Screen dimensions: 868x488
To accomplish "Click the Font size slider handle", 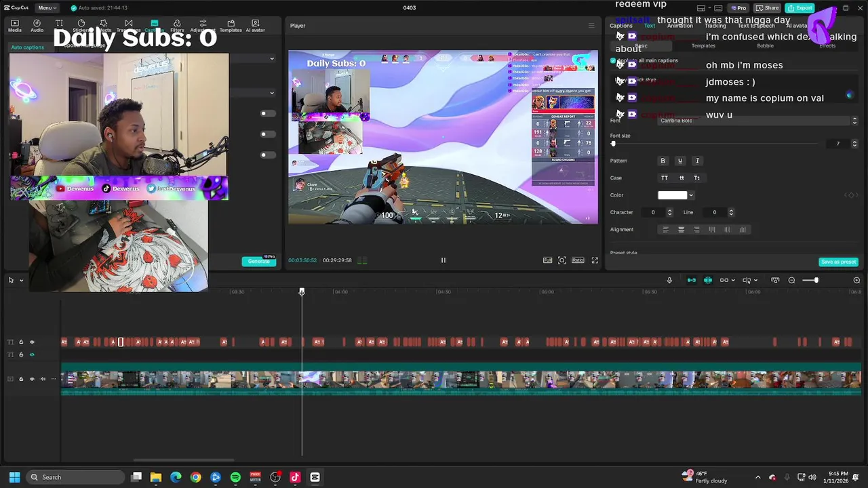I will [614, 144].
